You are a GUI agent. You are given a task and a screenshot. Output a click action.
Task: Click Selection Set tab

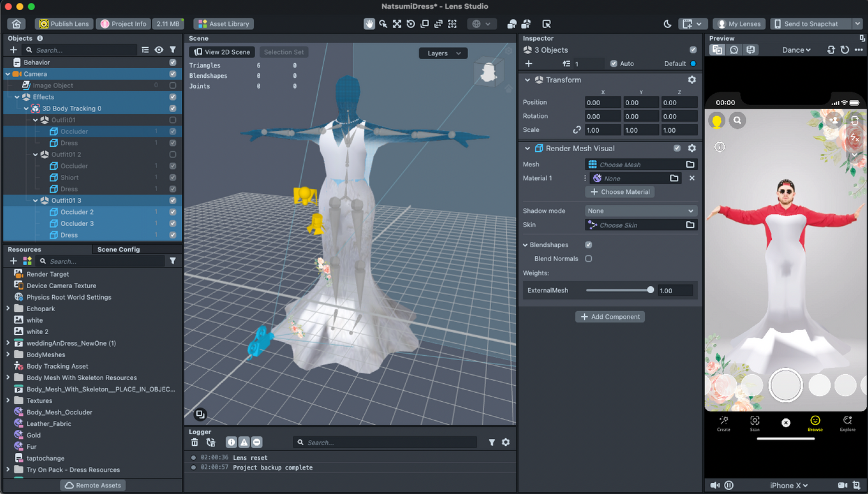(x=284, y=52)
